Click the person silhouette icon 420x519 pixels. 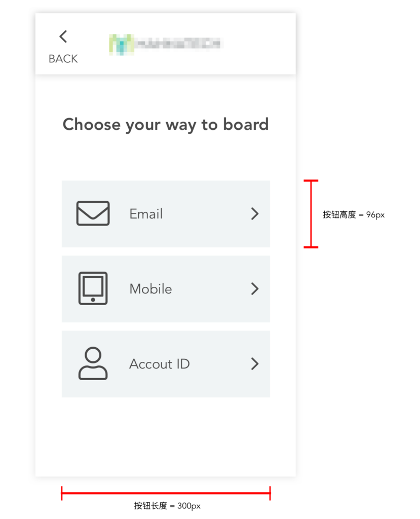tap(93, 363)
